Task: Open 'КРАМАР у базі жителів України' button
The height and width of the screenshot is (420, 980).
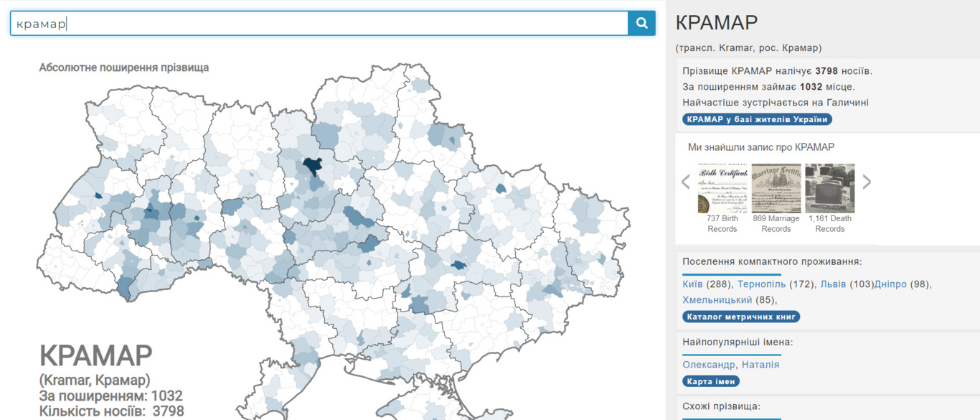Action: tap(757, 119)
